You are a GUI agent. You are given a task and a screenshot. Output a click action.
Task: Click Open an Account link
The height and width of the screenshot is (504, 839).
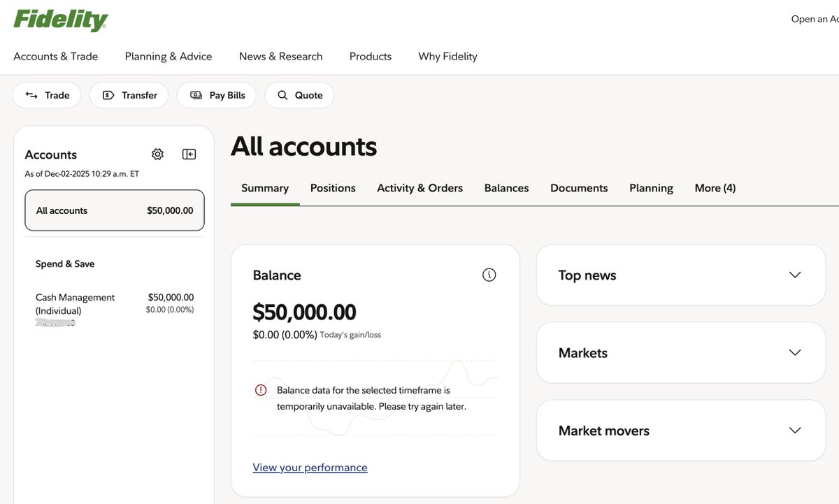point(815,20)
